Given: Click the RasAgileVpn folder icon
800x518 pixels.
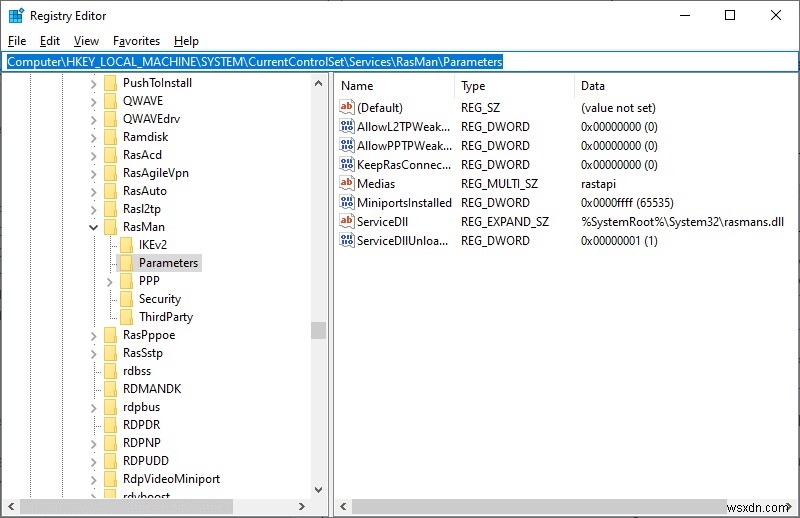Looking at the screenshot, I should pyautogui.click(x=110, y=173).
